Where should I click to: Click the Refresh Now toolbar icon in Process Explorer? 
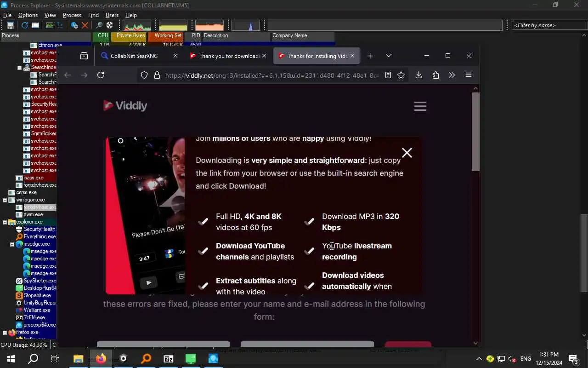coord(25,25)
